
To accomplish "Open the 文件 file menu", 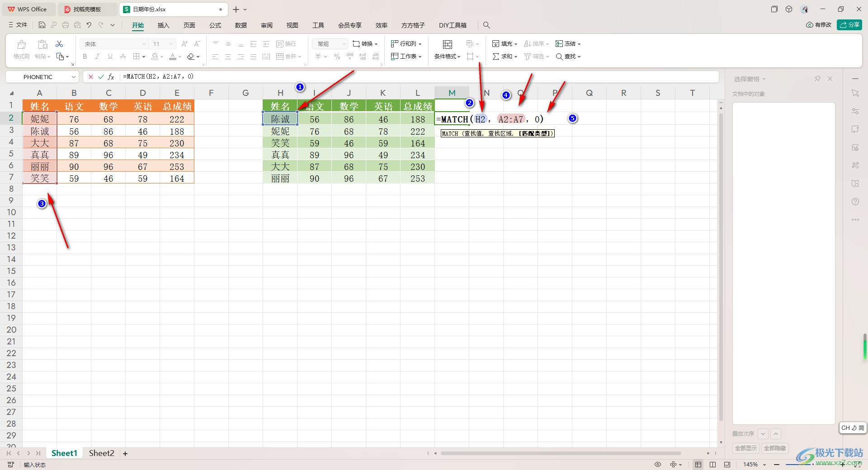I will coord(18,25).
